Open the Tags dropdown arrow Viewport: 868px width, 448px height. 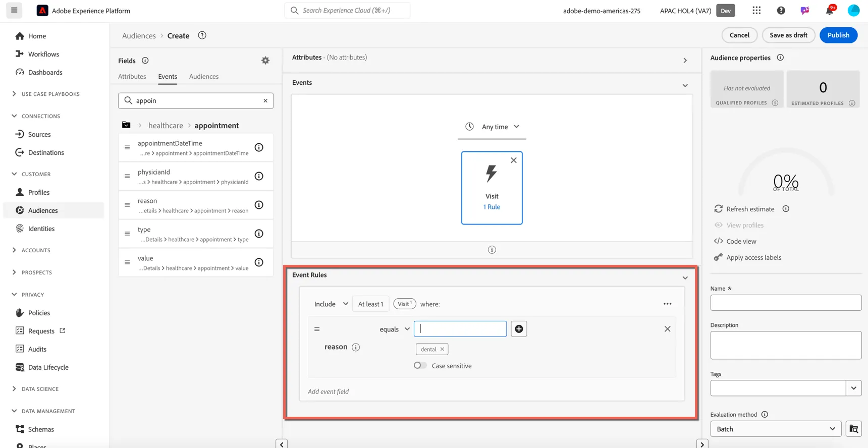853,388
